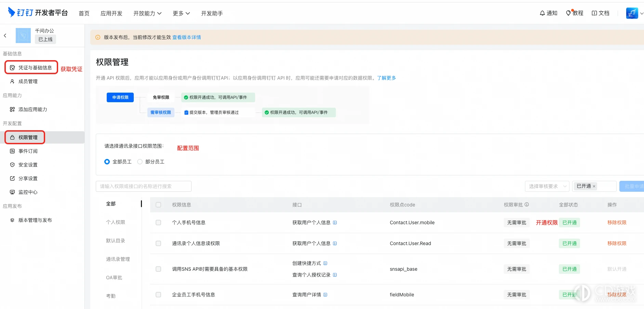644x309 pixels.
Task: Expand the 更多 dropdown menu
Action: pyautogui.click(x=181, y=13)
